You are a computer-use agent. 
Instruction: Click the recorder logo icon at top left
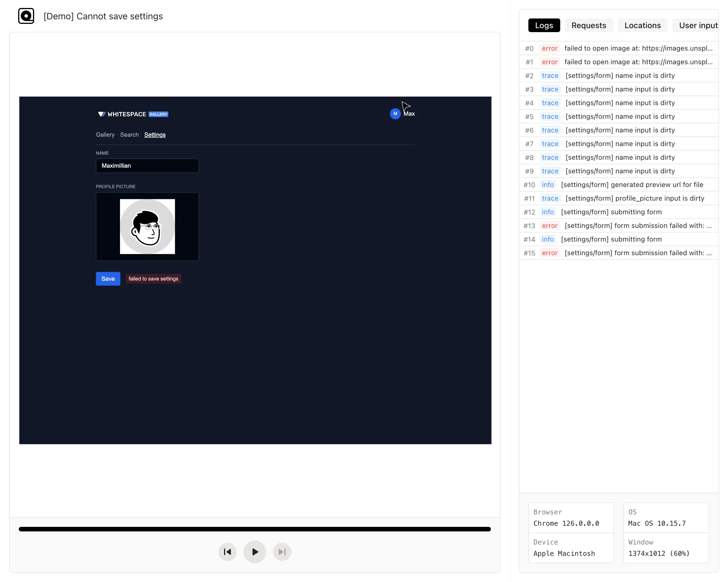26,16
